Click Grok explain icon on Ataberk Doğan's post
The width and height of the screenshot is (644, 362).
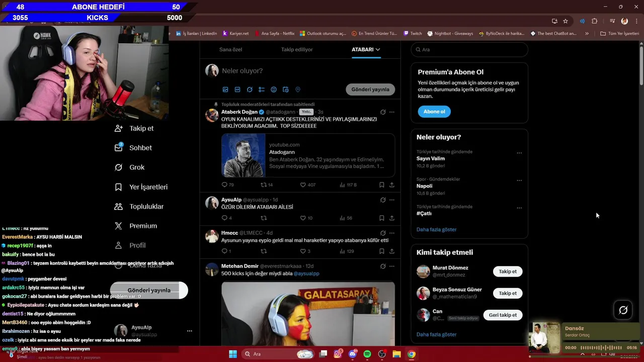(383, 112)
